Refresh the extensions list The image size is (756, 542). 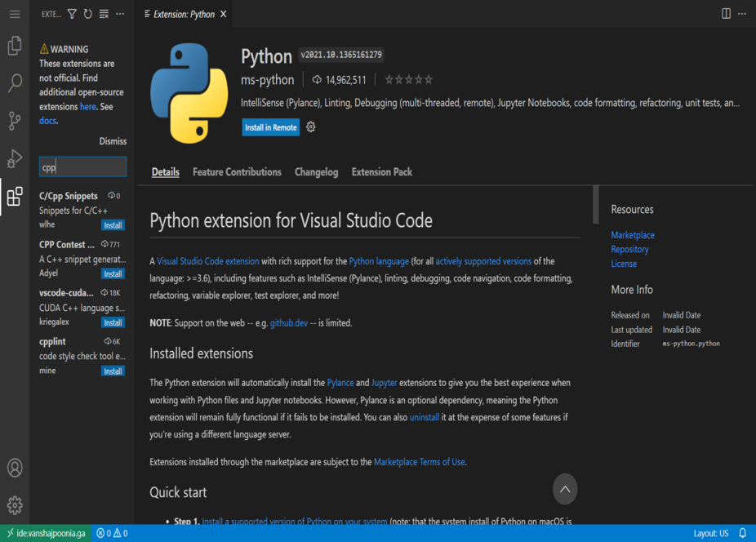point(87,14)
